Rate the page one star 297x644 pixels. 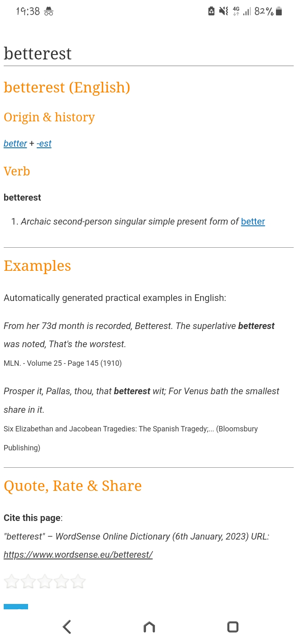pos(12,582)
